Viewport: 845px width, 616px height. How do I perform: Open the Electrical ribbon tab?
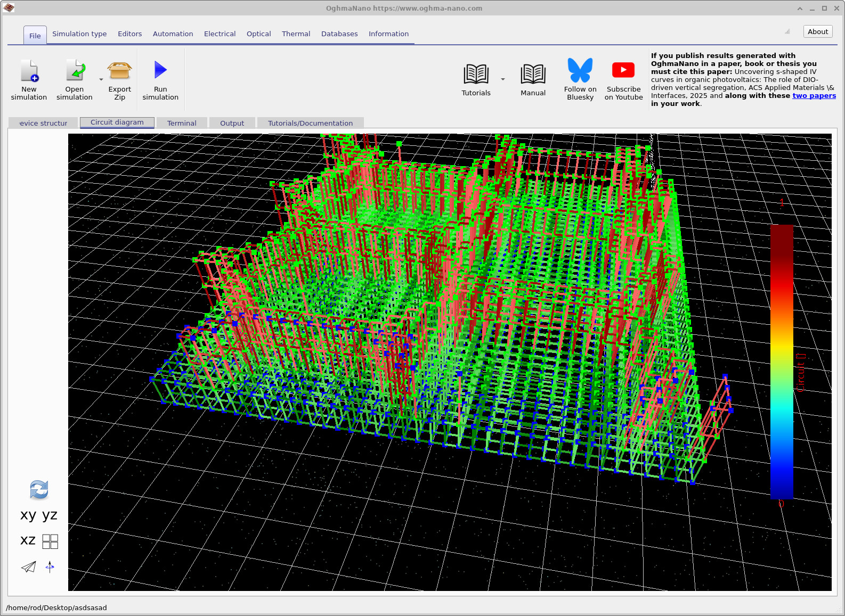pos(220,34)
